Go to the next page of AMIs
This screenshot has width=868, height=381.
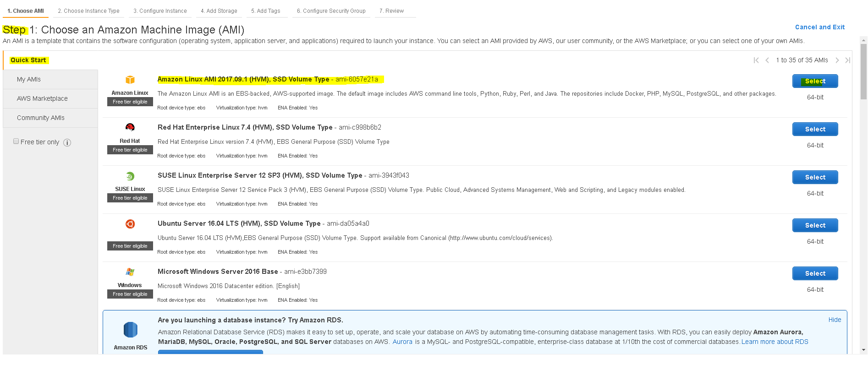point(837,60)
